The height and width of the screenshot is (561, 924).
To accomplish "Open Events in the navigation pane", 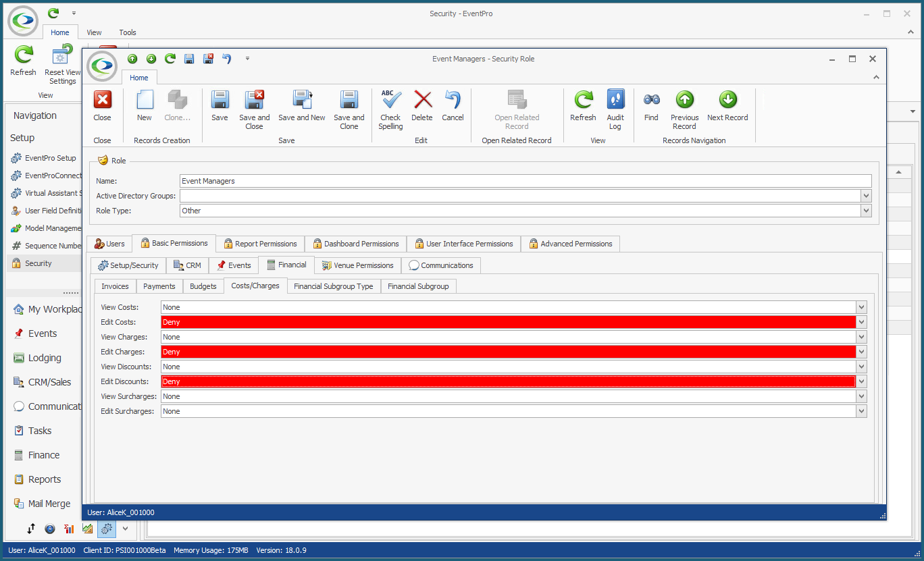I will [43, 333].
